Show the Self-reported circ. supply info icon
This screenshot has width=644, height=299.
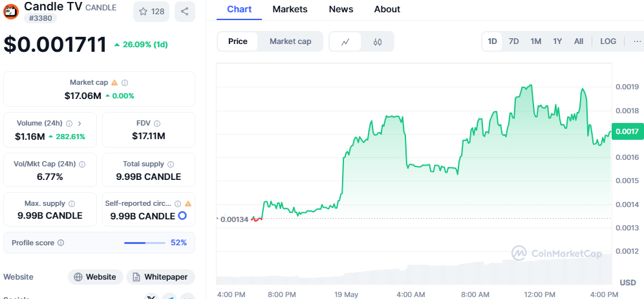click(x=178, y=204)
